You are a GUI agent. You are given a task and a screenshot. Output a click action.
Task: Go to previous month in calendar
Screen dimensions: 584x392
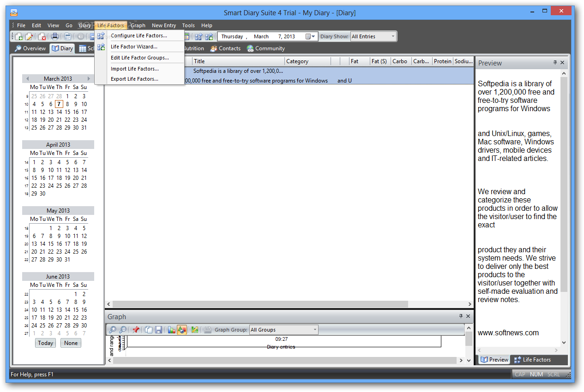pyautogui.click(x=27, y=79)
